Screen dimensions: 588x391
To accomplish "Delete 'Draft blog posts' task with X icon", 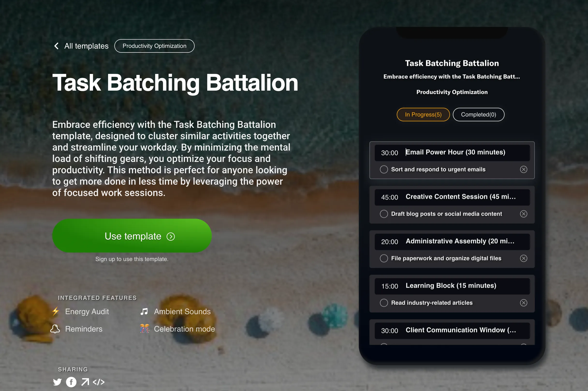I will pos(523,214).
